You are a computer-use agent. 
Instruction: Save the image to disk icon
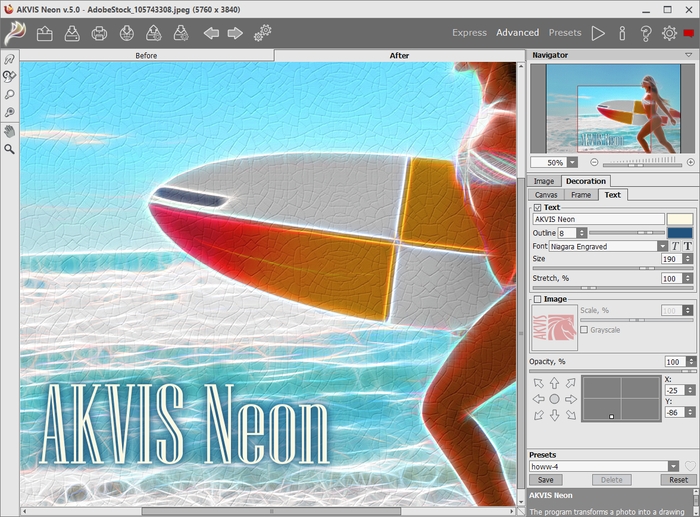pos(72,33)
